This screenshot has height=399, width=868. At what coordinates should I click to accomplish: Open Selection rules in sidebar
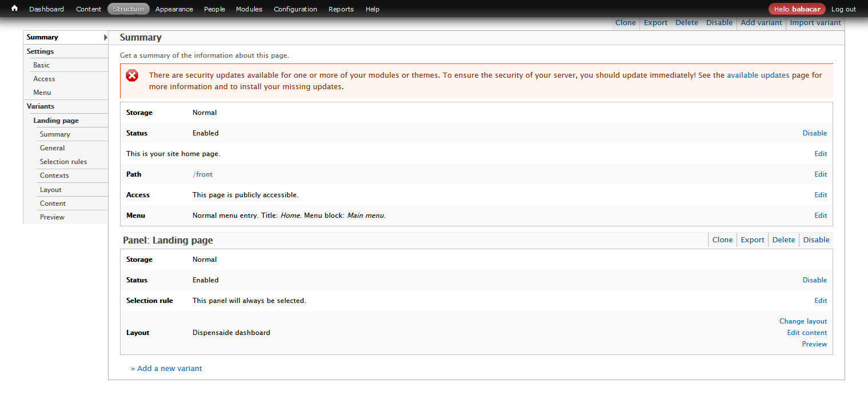coord(63,162)
